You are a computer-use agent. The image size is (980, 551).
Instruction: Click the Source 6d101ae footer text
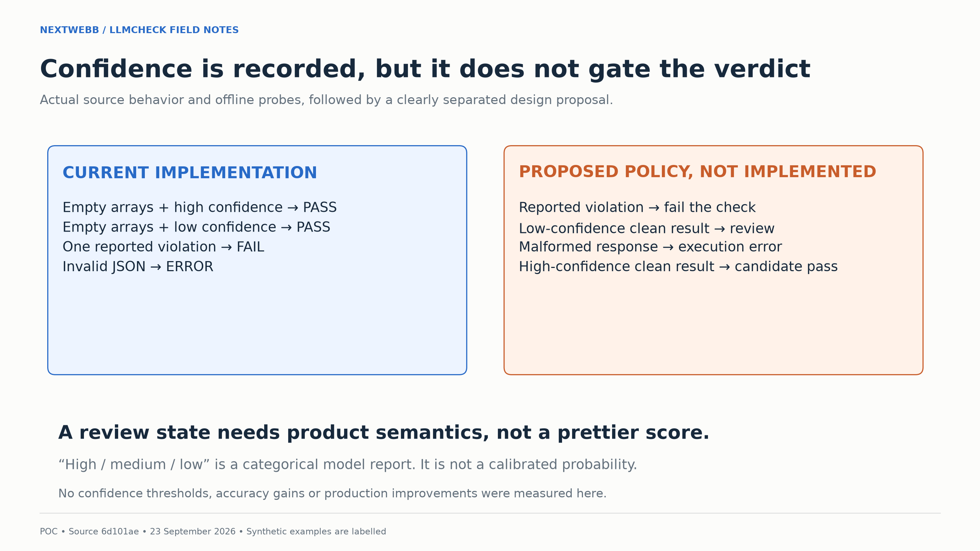(103, 532)
